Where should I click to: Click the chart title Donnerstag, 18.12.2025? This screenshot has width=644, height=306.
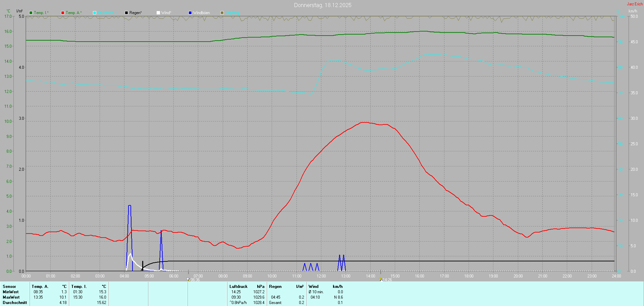pyautogui.click(x=323, y=5)
